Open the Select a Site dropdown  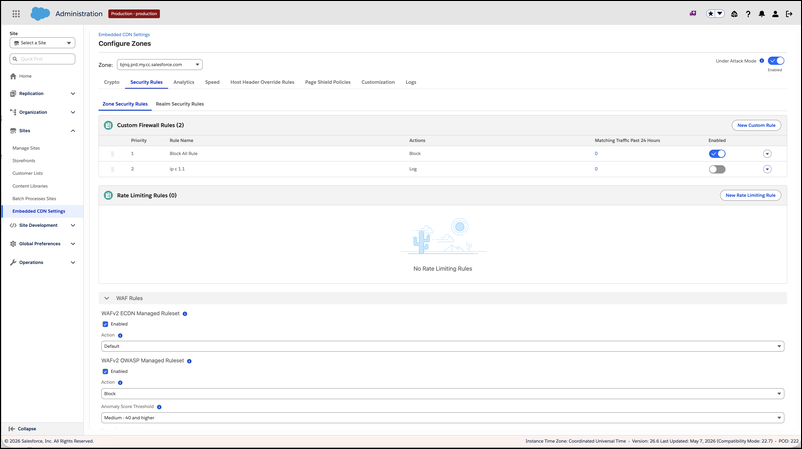pos(42,43)
